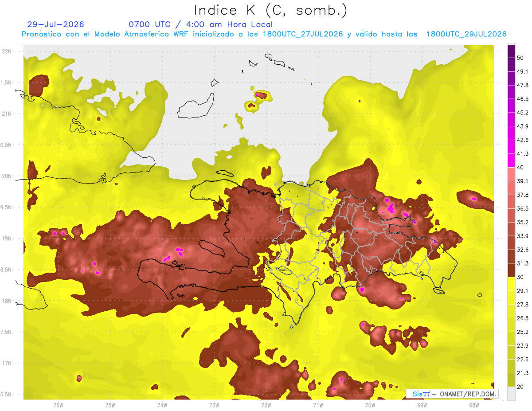Click the "7.5N" latitude label
The height and width of the screenshot is (411, 532).
coord(6,332)
